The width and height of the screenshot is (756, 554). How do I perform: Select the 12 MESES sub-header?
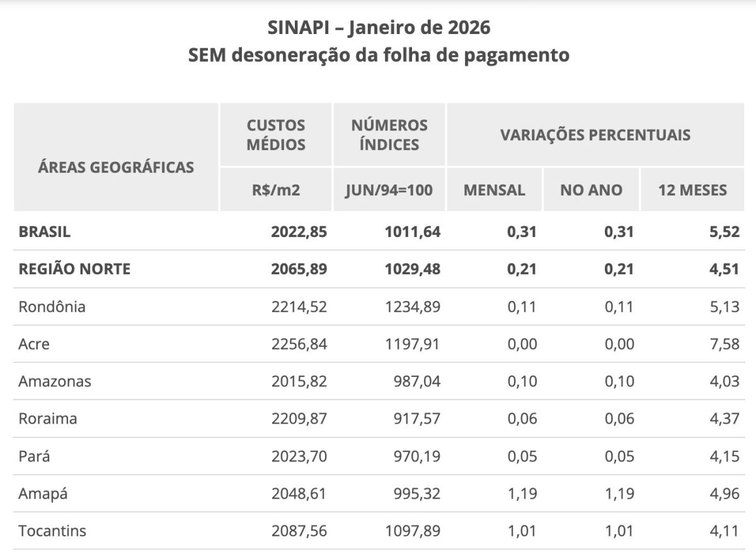click(x=692, y=190)
